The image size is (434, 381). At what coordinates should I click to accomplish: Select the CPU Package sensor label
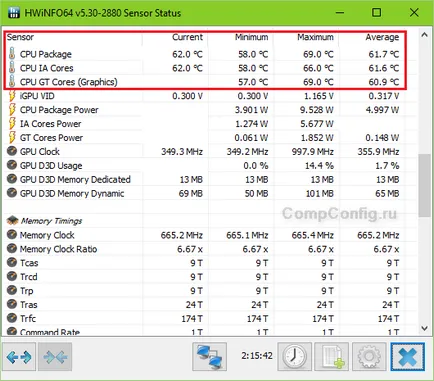click(46, 54)
